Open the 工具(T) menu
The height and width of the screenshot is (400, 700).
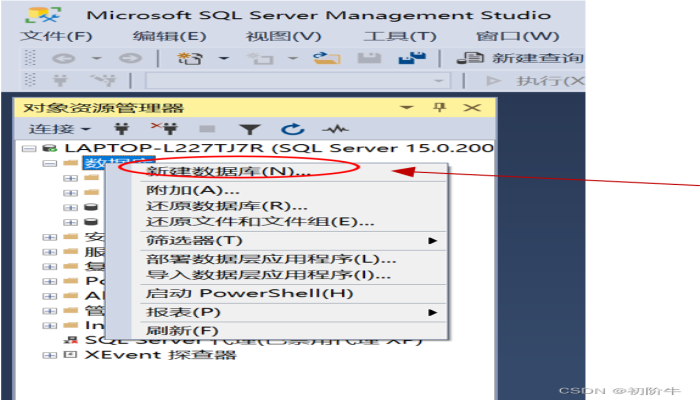click(x=400, y=36)
